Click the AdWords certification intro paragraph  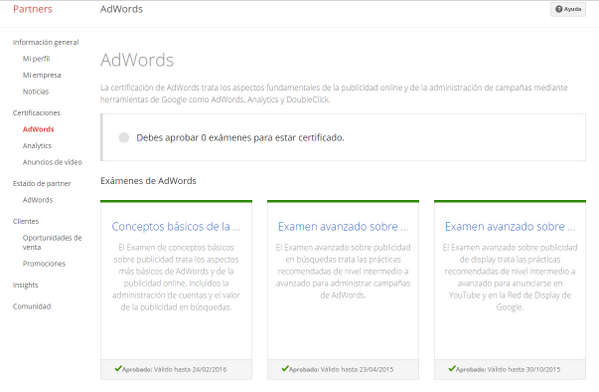(334, 94)
